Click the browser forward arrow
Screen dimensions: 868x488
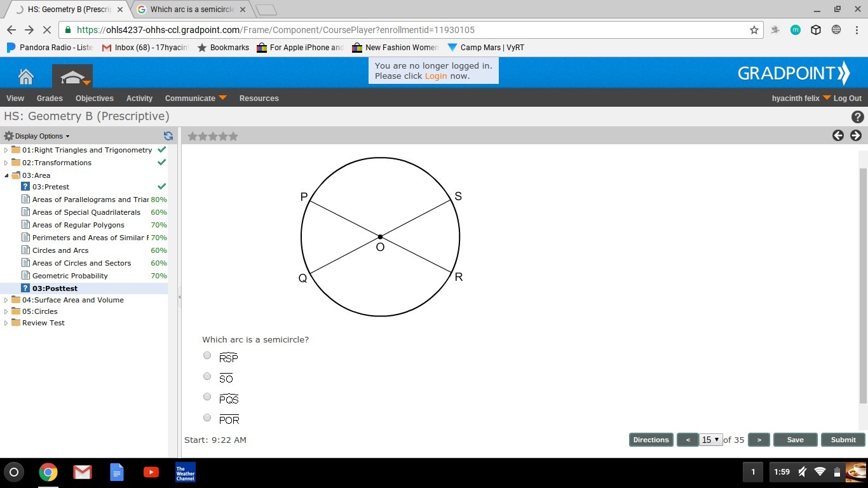pos(29,30)
